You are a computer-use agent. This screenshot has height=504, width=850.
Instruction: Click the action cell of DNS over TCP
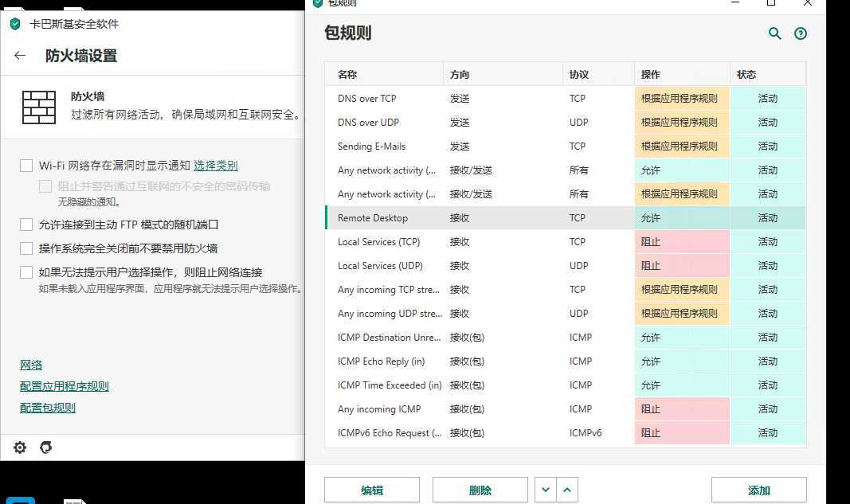(x=682, y=98)
